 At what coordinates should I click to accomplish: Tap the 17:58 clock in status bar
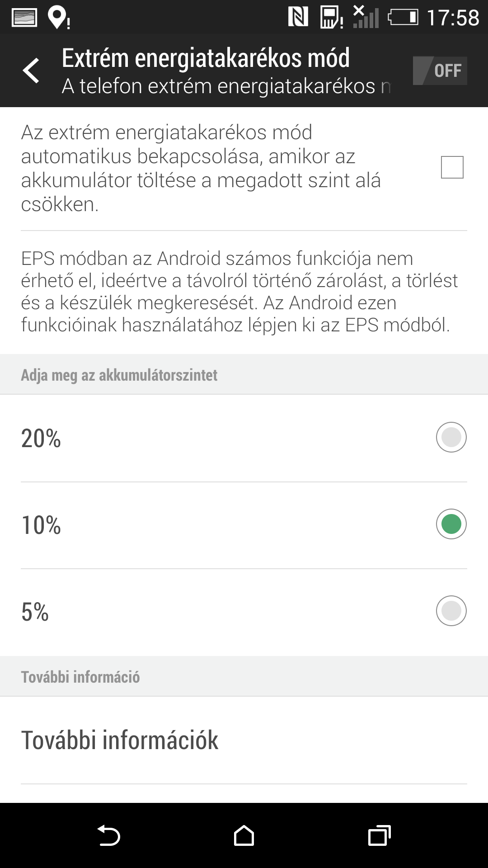pyautogui.click(x=452, y=18)
